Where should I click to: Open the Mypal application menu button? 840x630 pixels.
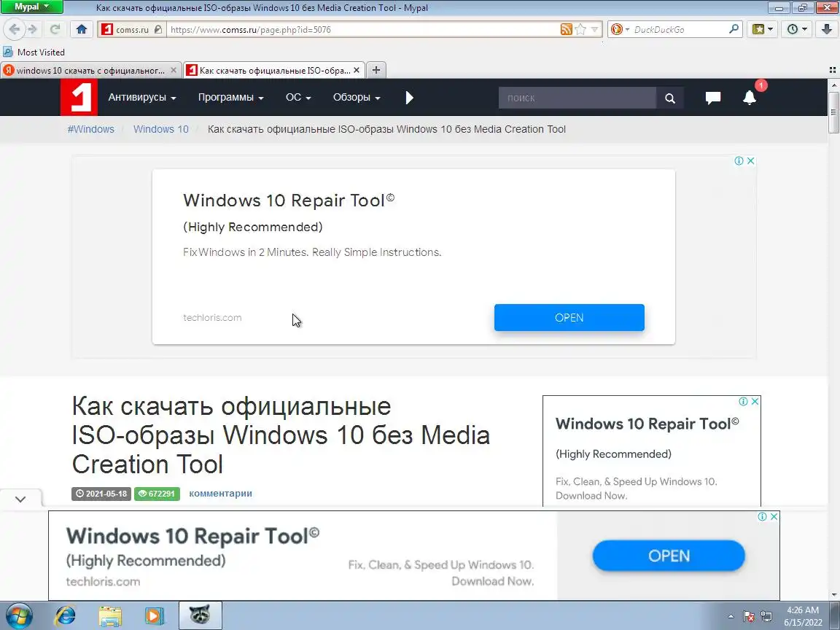pos(31,7)
